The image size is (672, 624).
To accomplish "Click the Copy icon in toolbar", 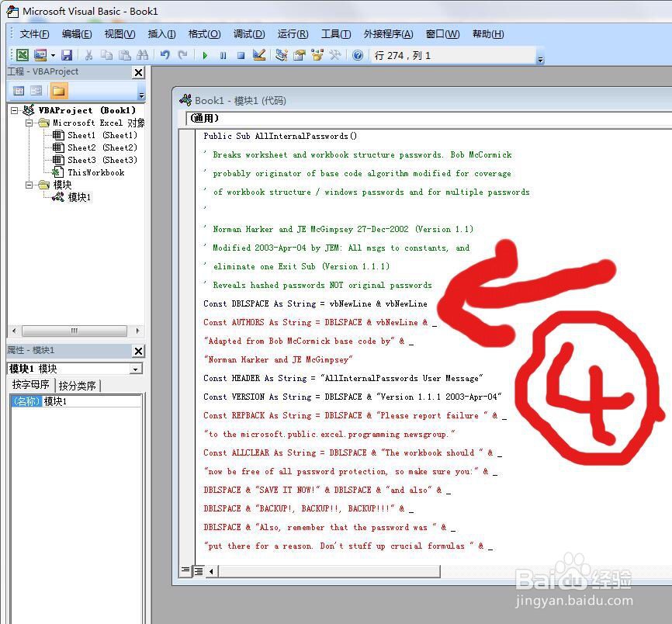I will click(106, 55).
